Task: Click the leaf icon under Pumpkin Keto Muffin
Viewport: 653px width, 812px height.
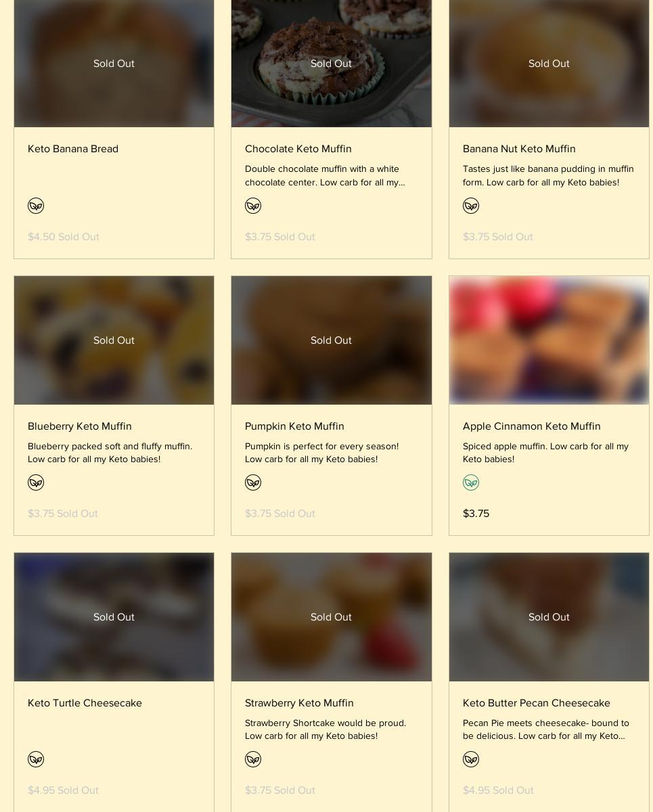Action: (253, 482)
